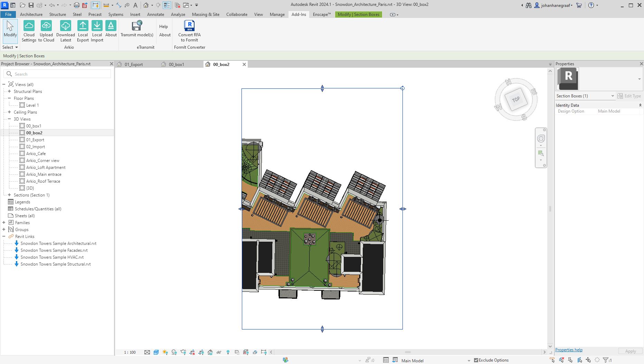Toggle the Unlocked 3D View icon
644x364 pixels.
click(x=210, y=352)
